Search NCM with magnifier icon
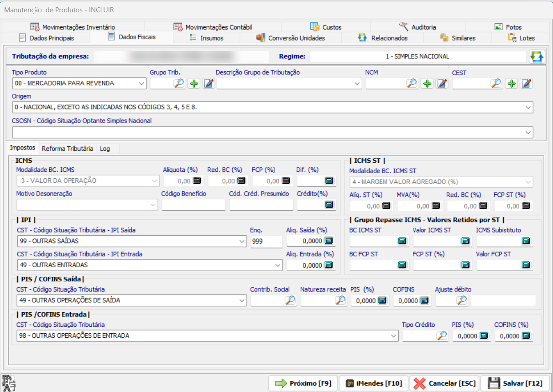553x392 pixels. click(x=412, y=83)
